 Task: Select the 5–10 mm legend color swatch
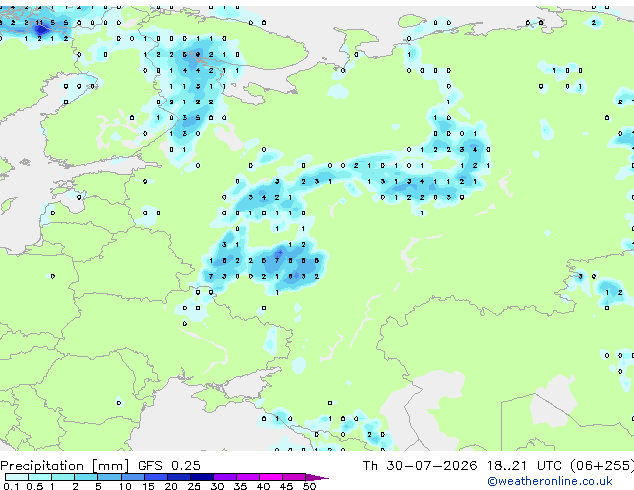point(109,477)
